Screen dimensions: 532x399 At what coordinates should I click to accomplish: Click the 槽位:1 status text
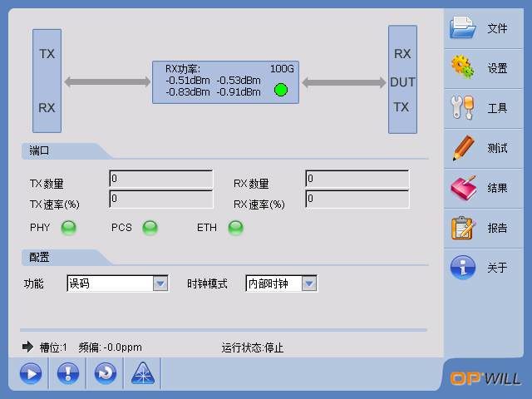53,347
